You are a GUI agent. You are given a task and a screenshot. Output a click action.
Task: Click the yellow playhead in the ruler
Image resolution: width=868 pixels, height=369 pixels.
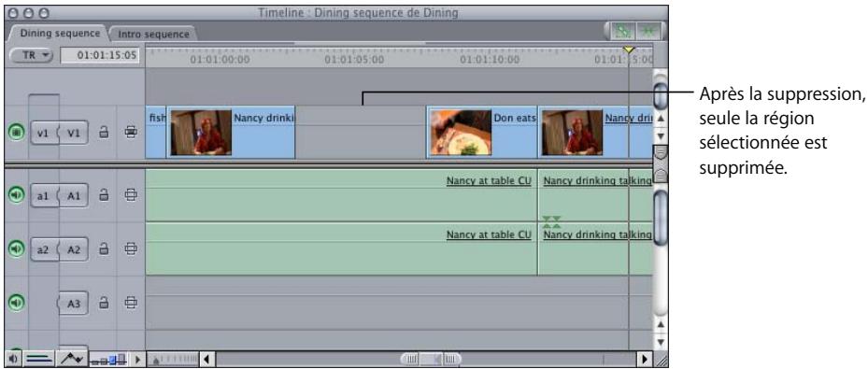coord(629,50)
